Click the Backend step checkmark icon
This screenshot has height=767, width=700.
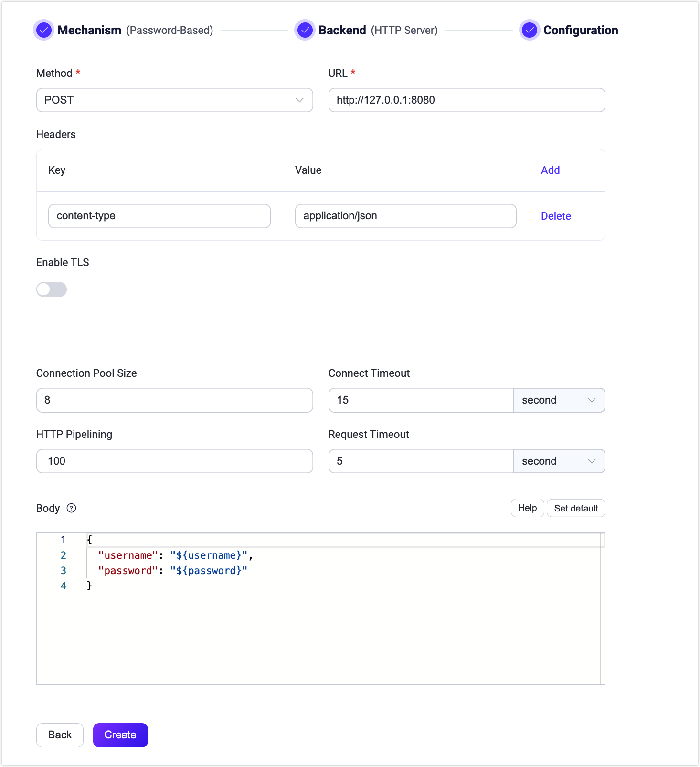coord(305,30)
